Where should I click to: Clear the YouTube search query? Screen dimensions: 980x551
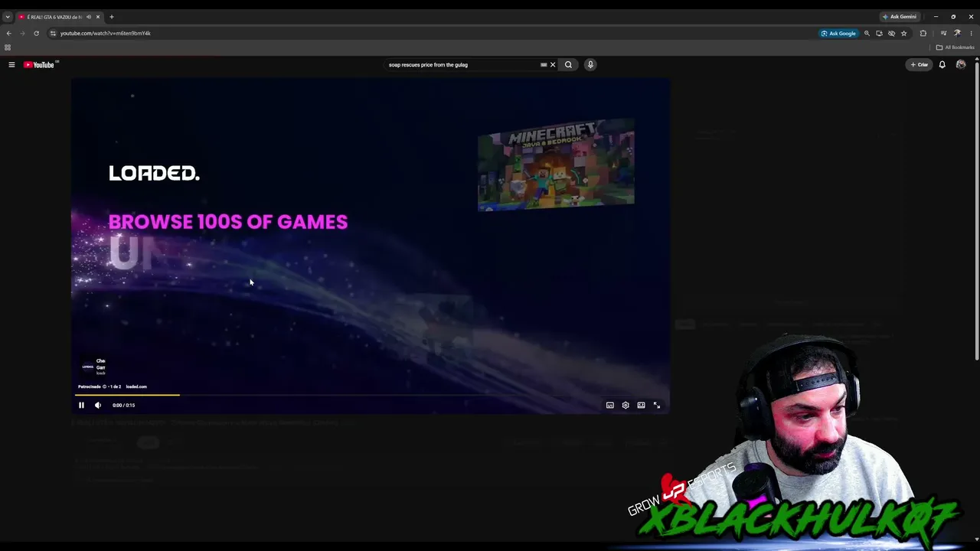(x=553, y=64)
